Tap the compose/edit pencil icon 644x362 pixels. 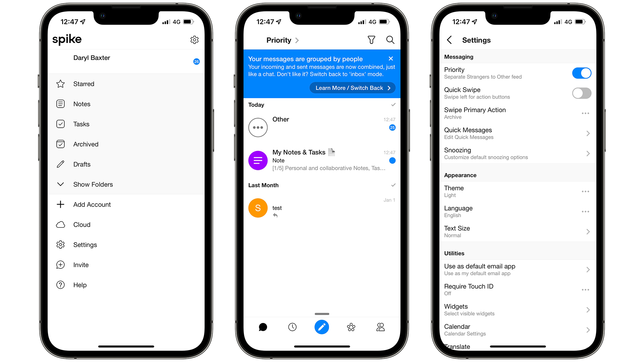pyautogui.click(x=322, y=327)
